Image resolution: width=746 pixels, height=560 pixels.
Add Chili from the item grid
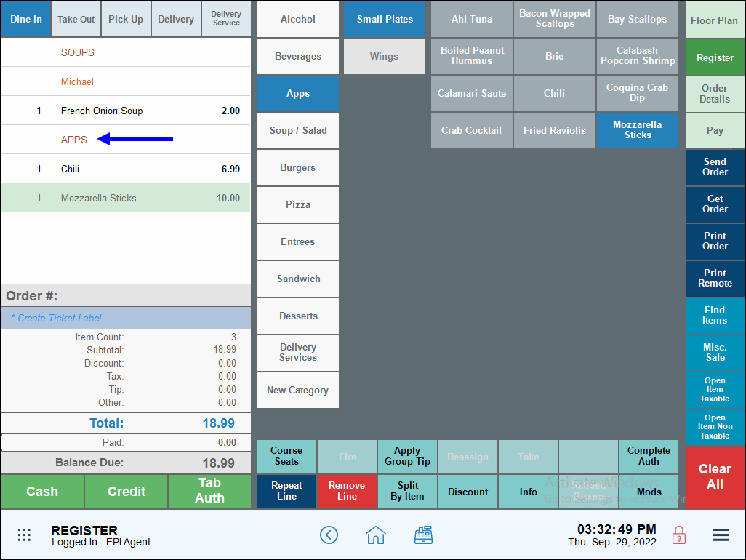coord(554,93)
